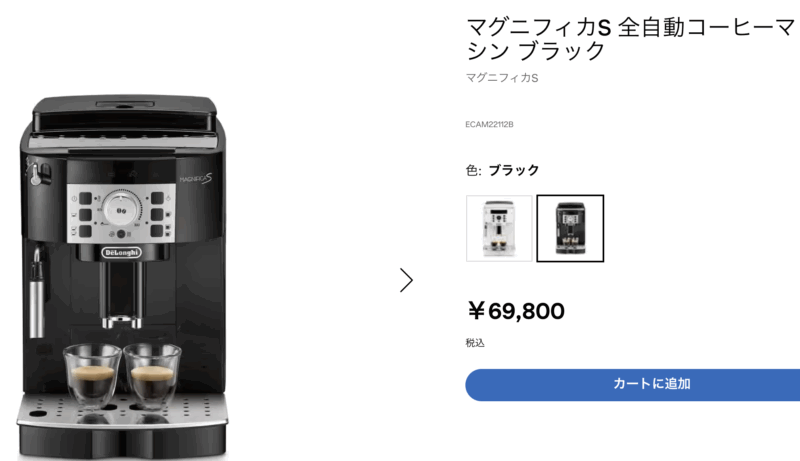
Task: Click the coffee spout above the cups
Action: (x=121, y=295)
